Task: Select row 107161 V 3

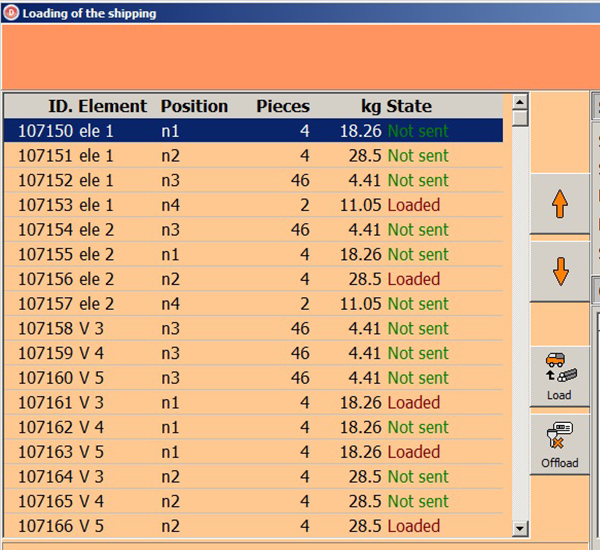Action: [253, 402]
